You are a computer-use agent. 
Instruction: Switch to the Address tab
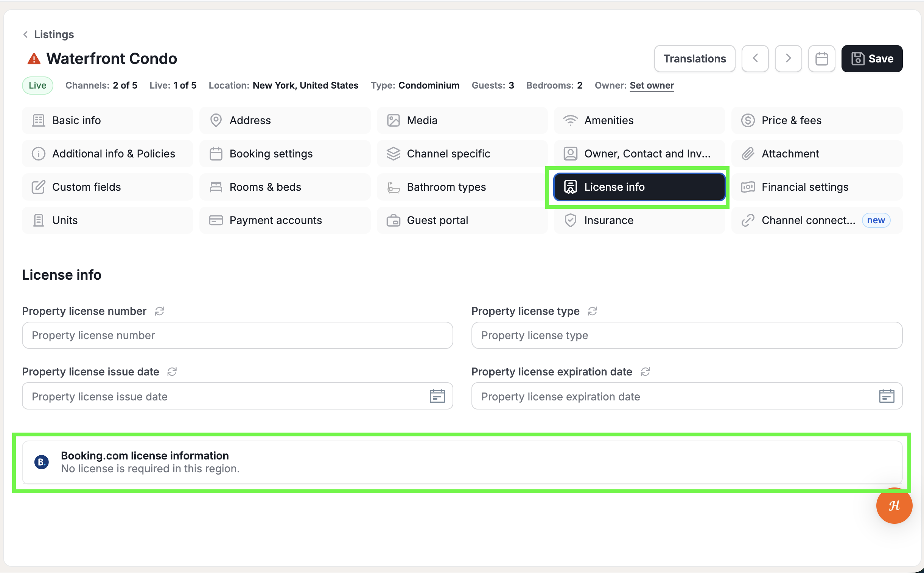click(285, 120)
